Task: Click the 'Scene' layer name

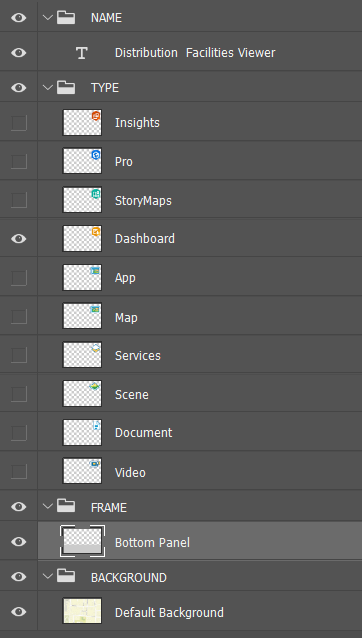Action: click(x=131, y=395)
